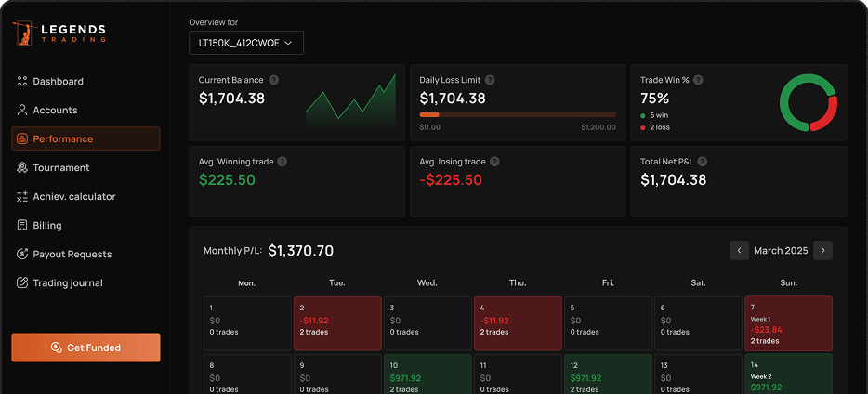This screenshot has height=394, width=868.
Task: Click the red -$225.50 average loss value
Action: coord(451,180)
